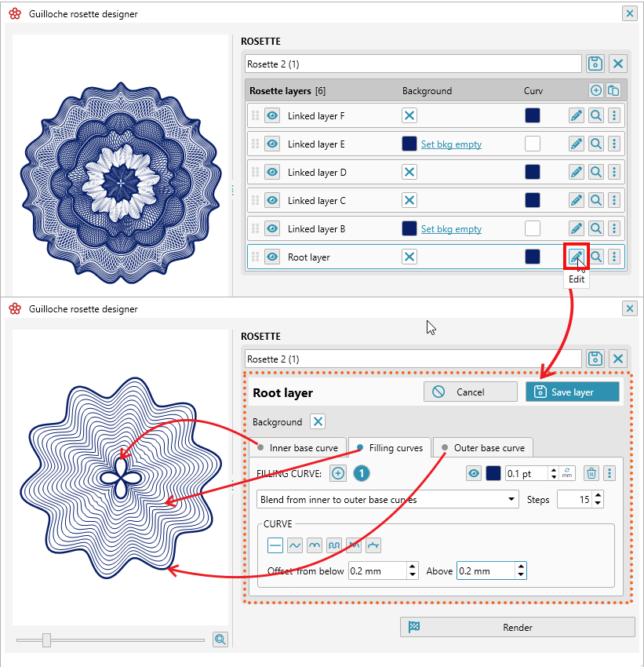The width and height of the screenshot is (644, 667).
Task: Choose the double loop curve shape
Action: click(334, 545)
